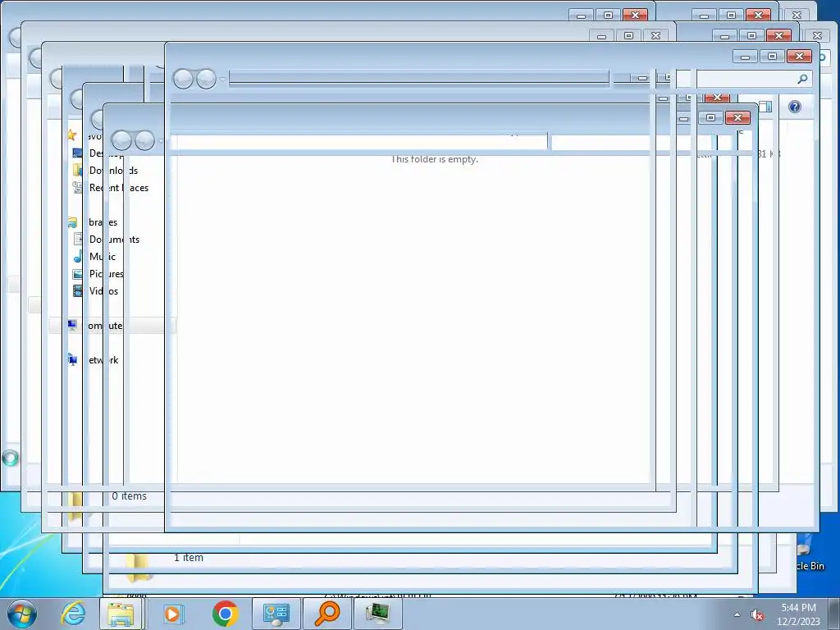Open the Recycle Bin desktop icon
Viewport: 840px width, 630px height.
808,557
